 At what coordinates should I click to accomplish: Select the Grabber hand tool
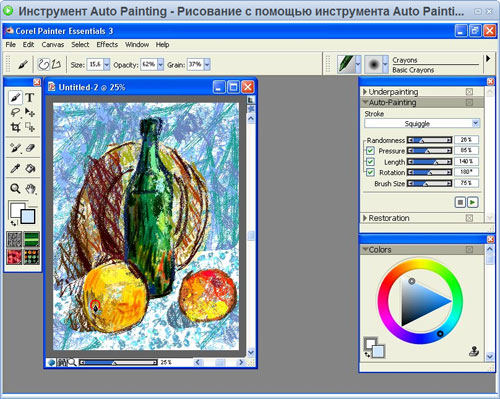coord(31,189)
